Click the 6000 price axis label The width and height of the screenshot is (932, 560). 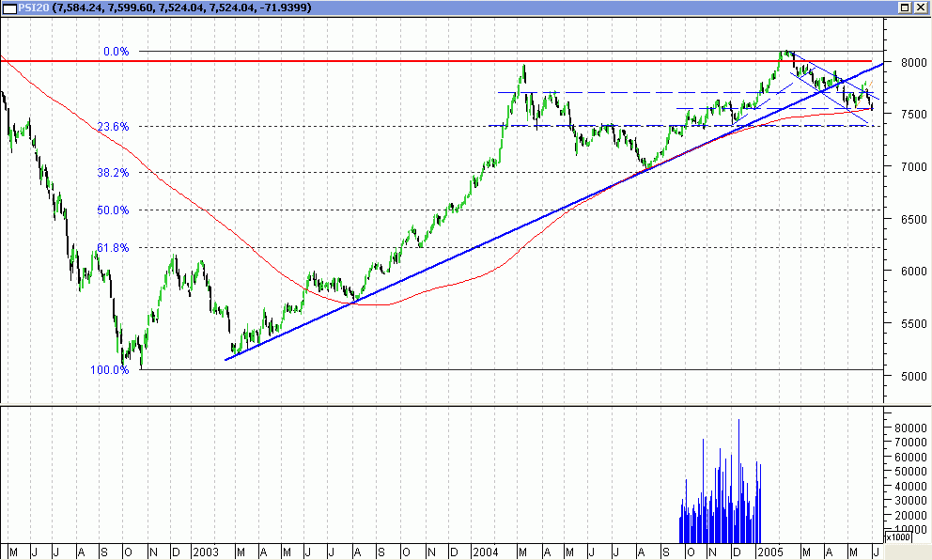pos(913,271)
